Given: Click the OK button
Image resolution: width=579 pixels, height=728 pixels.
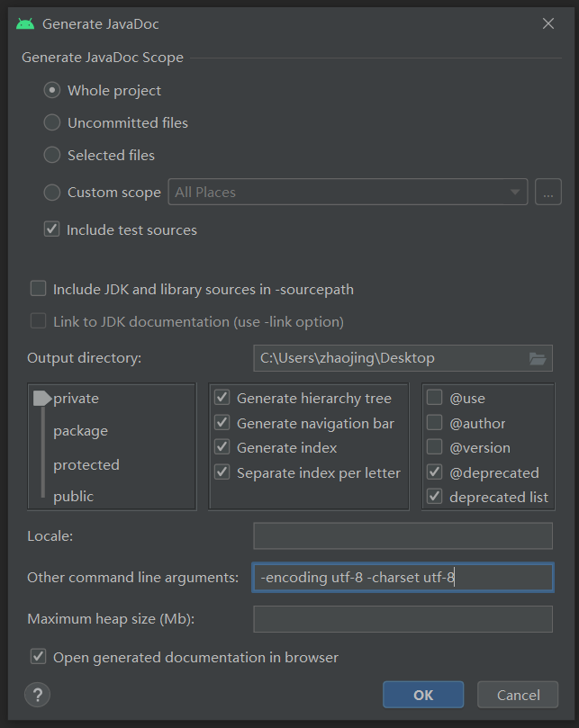Looking at the screenshot, I should (423, 695).
